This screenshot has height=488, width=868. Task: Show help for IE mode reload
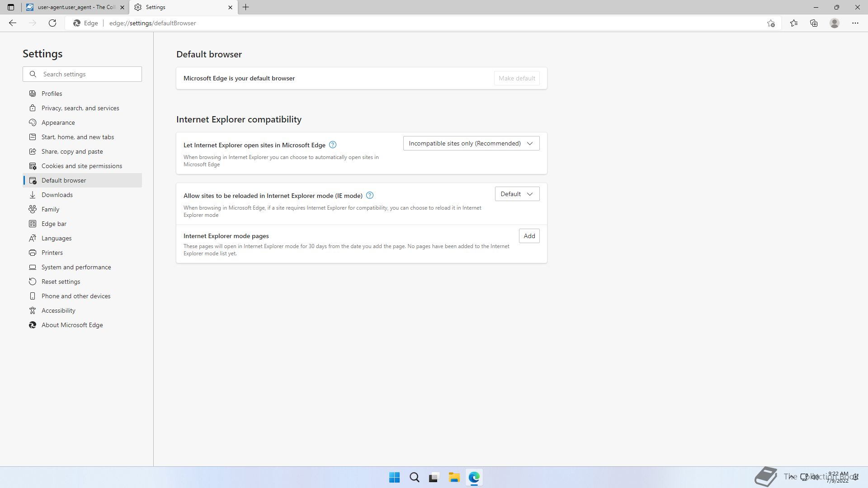click(370, 195)
